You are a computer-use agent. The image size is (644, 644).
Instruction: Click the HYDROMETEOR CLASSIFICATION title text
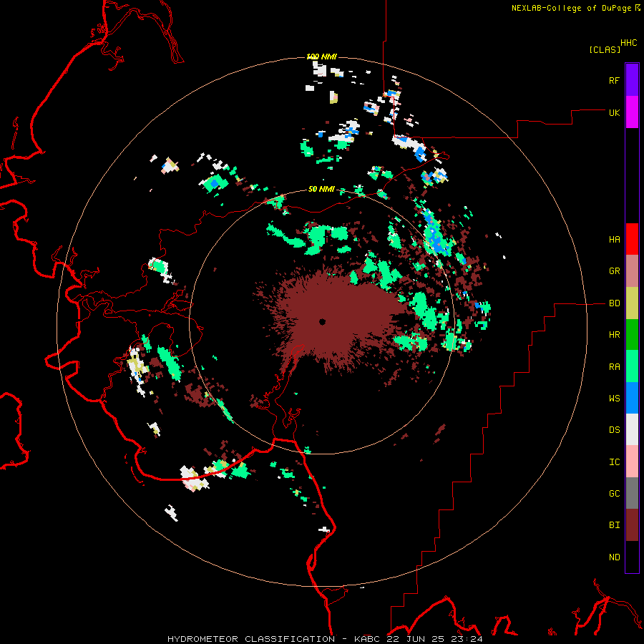(x=251, y=639)
